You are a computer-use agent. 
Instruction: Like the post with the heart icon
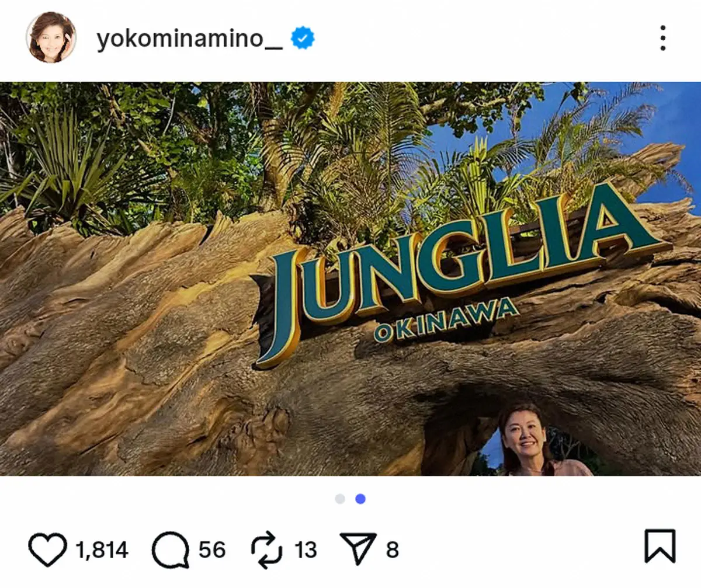48,549
